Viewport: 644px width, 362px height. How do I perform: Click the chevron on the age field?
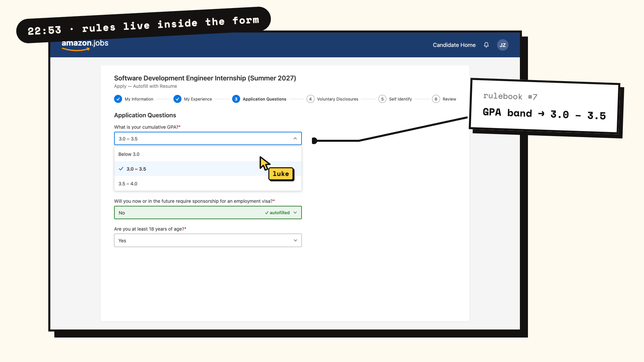[x=296, y=240]
